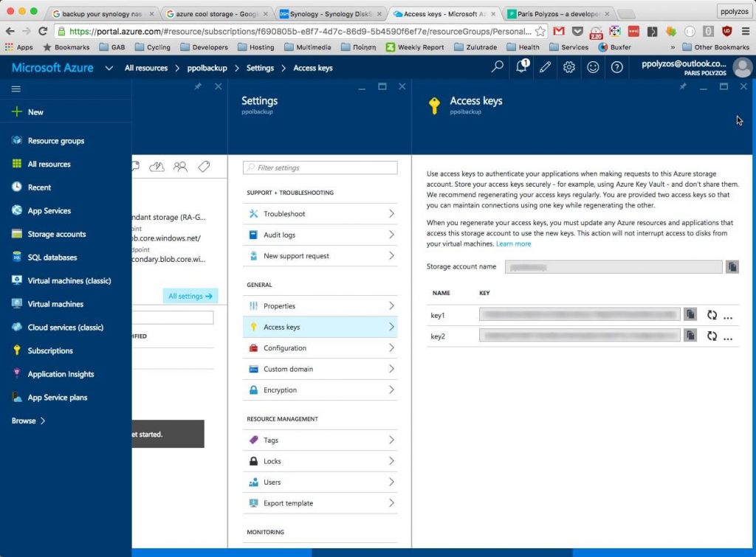Click the cloud icon in resource toolbar

coord(157,167)
